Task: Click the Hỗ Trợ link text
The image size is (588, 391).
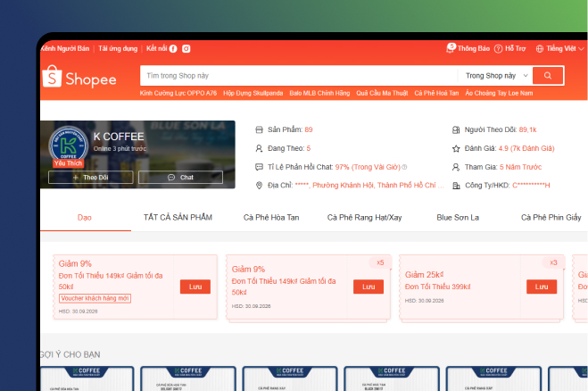Action: click(515, 49)
